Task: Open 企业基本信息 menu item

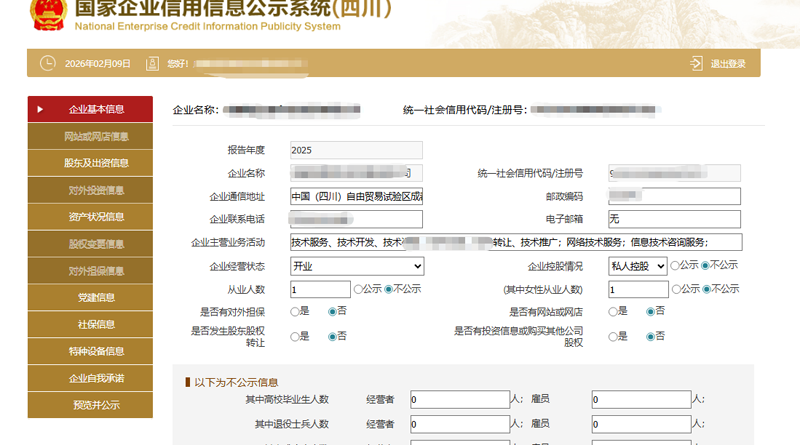Action: tap(90, 109)
